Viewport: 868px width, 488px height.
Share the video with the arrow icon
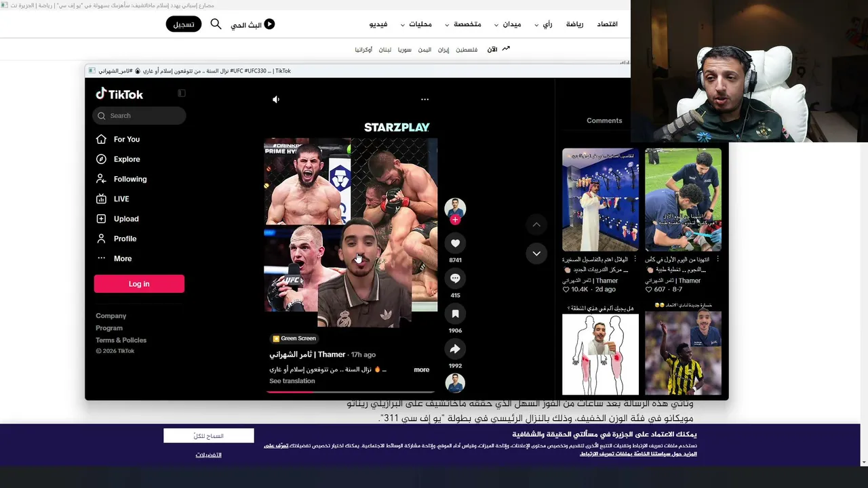click(x=455, y=349)
